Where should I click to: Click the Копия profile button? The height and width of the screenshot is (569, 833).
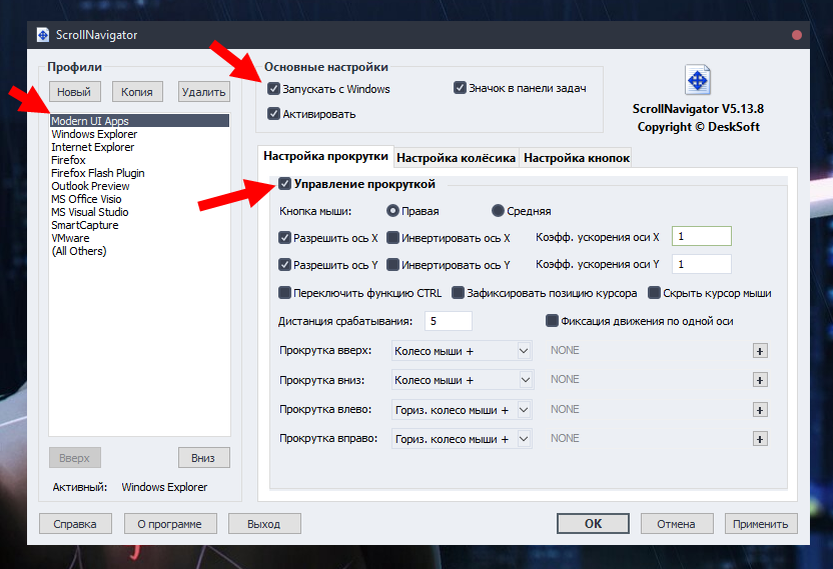pyautogui.click(x=137, y=92)
